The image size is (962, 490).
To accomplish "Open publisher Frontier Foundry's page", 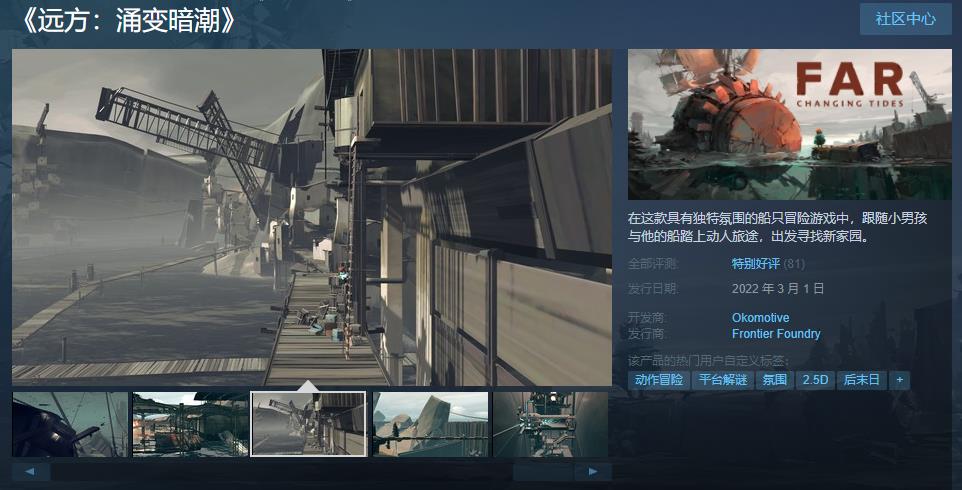I will [776, 334].
